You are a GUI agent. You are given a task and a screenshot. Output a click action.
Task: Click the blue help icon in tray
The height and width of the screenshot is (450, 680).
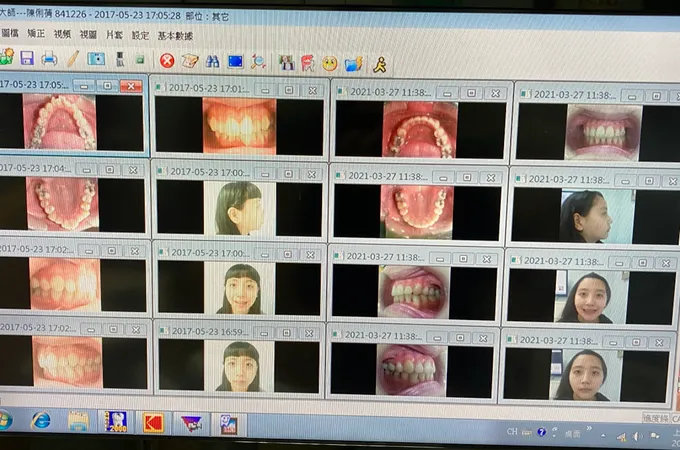tap(541, 432)
